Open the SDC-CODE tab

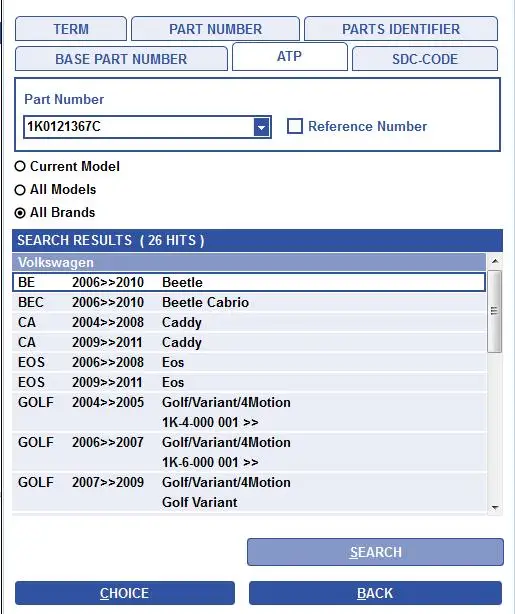click(425, 59)
